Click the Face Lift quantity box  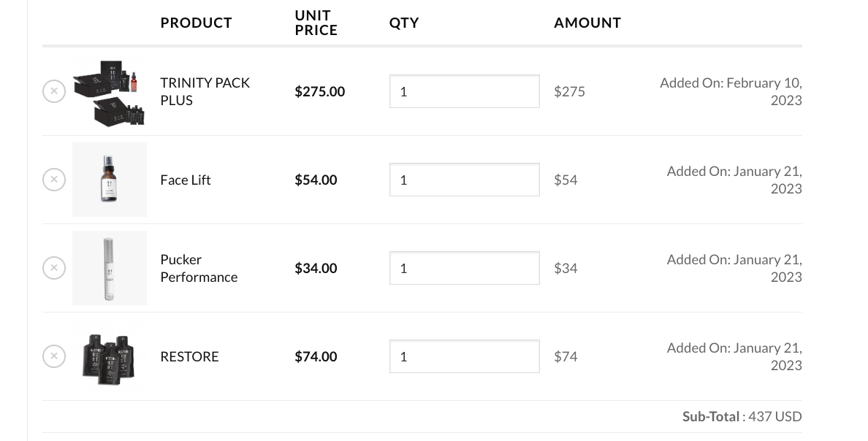click(464, 180)
